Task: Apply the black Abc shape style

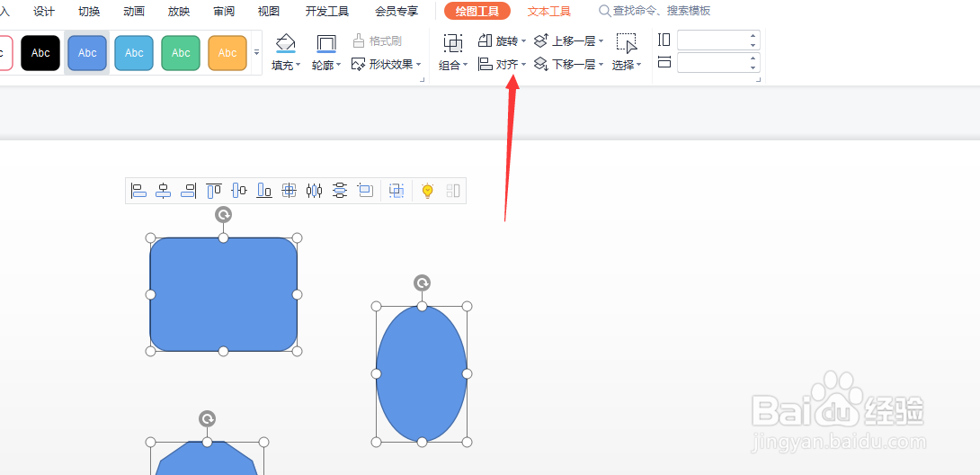Action: pyautogui.click(x=40, y=53)
